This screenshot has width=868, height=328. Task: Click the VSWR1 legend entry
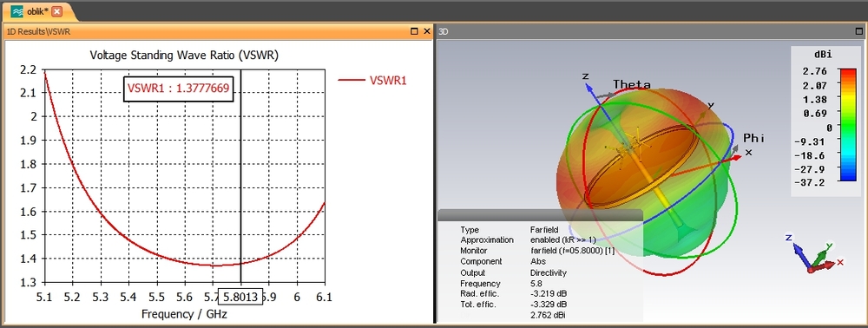pos(372,80)
